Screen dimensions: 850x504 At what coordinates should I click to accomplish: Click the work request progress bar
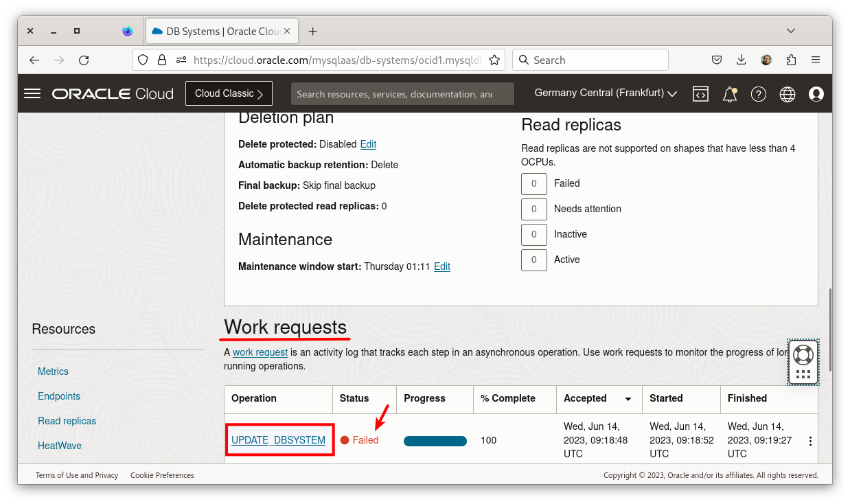(435, 441)
